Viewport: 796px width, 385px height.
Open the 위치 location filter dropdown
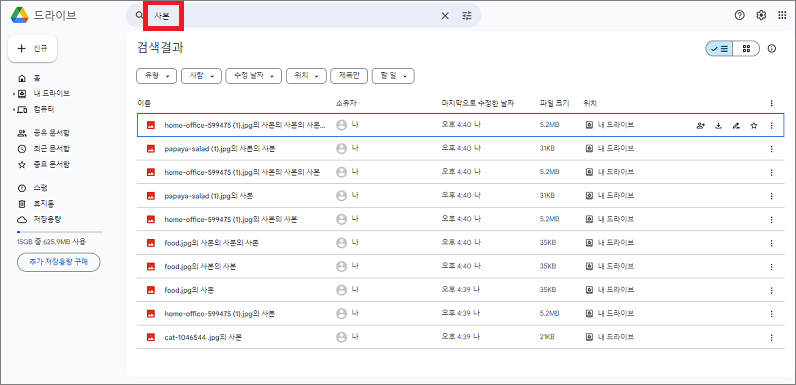pos(306,76)
